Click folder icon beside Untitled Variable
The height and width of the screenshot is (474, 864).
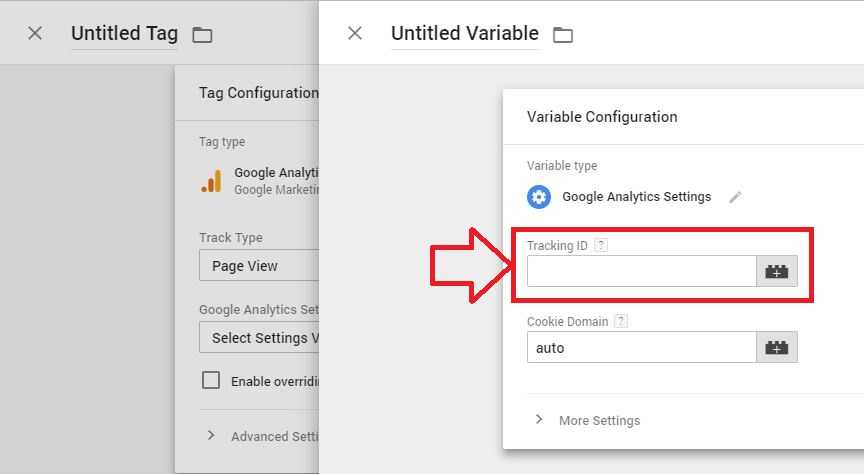[x=563, y=35]
